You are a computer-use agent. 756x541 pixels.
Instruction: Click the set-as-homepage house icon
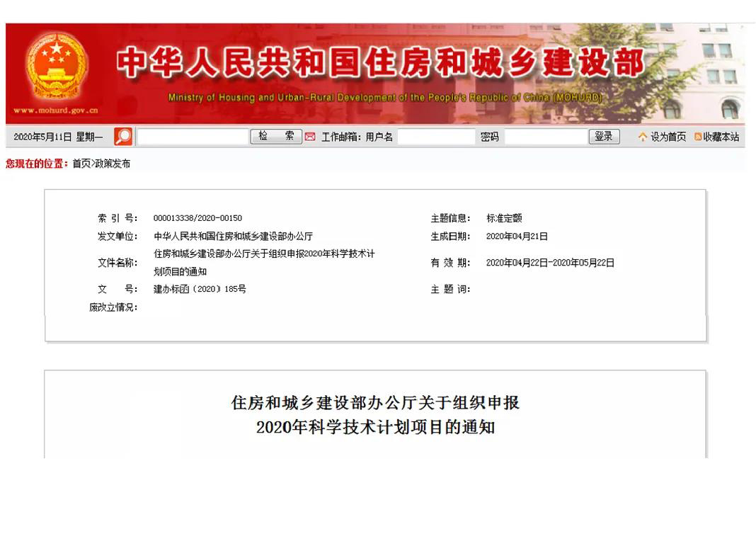pyautogui.click(x=643, y=137)
